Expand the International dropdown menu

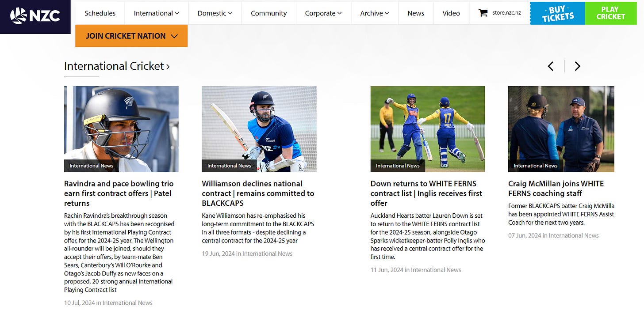coord(157,13)
